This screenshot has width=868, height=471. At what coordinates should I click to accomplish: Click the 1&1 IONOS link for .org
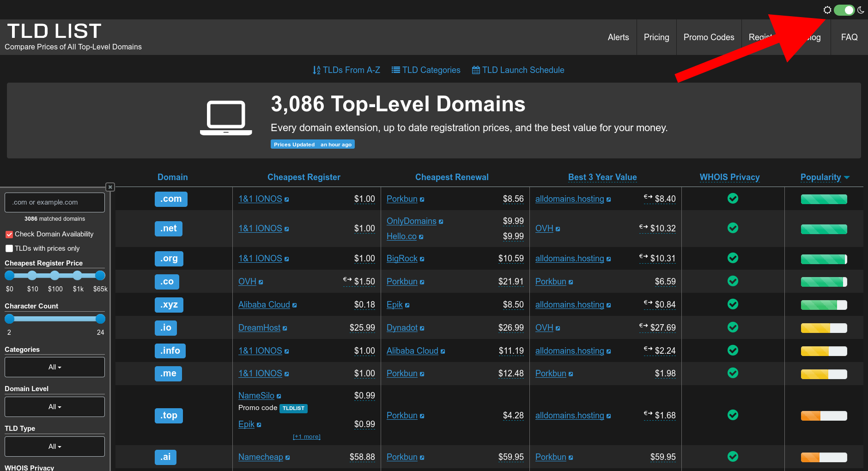pos(260,258)
